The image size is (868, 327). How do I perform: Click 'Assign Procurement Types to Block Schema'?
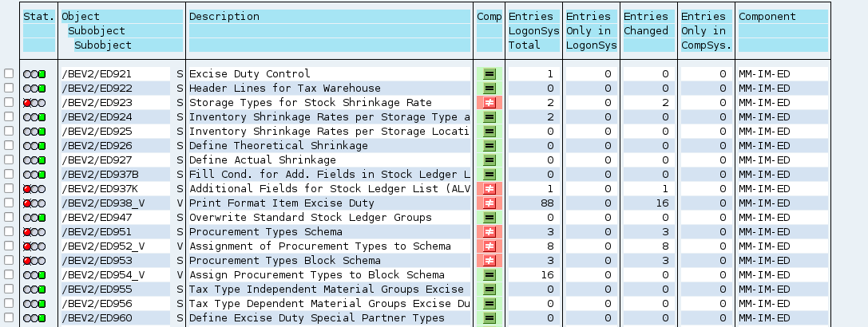pos(317,275)
